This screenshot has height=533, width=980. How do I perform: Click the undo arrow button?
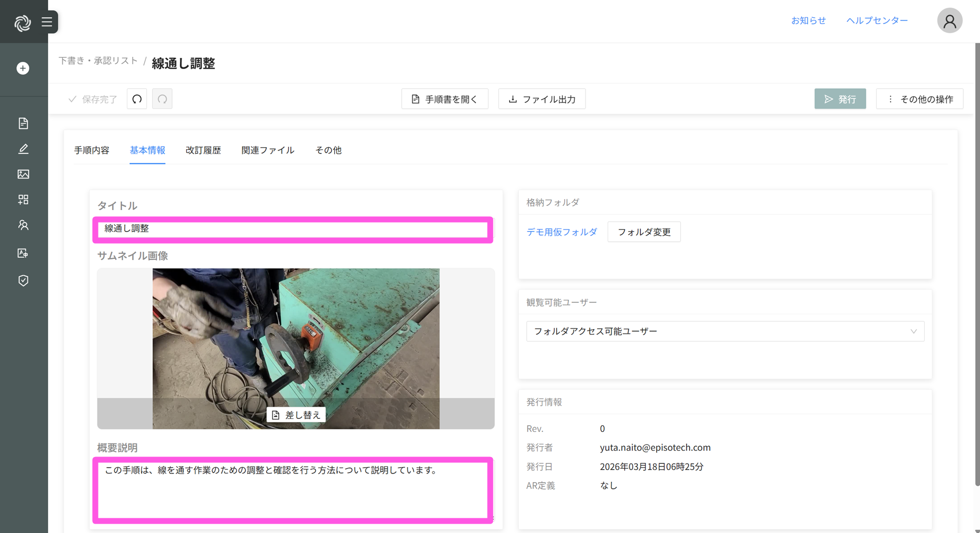pyautogui.click(x=137, y=99)
